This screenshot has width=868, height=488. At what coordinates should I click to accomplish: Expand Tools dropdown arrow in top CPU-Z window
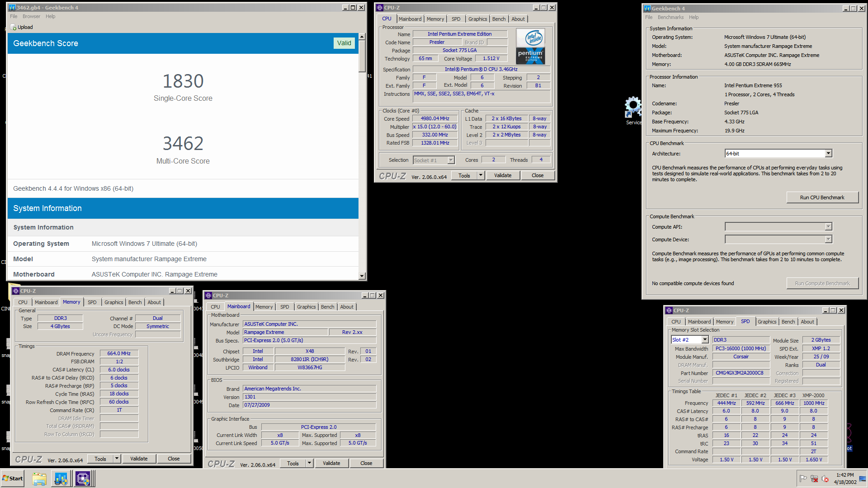(x=481, y=175)
